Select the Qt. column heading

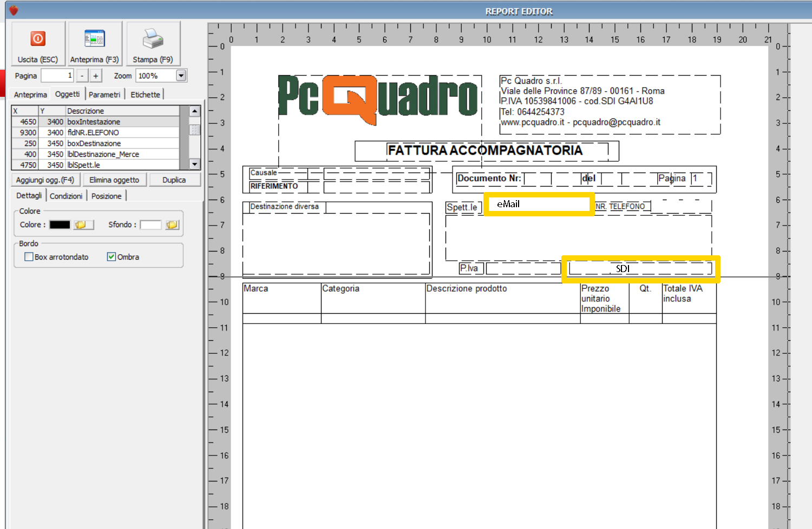pyautogui.click(x=645, y=289)
